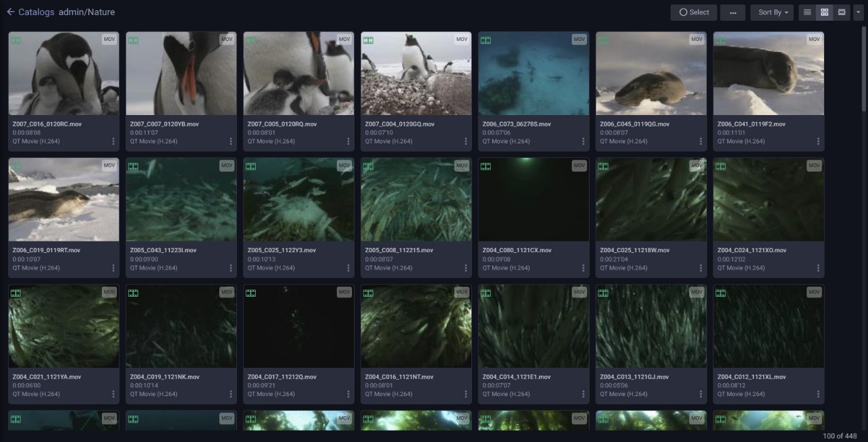Click filename Z007_C007_0120YB.mov
The height and width of the screenshot is (442, 868).
(165, 124)
